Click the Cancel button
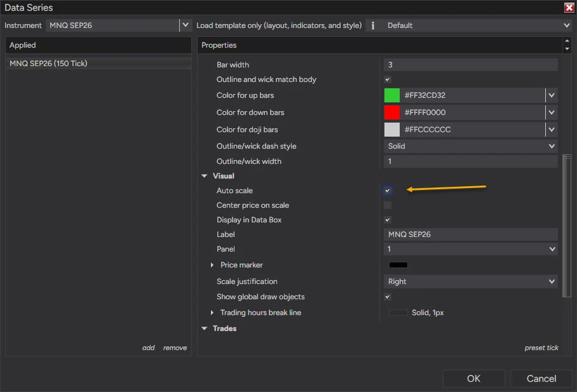Image resolution: width=577 pixels, height=392 pixels. pos(541,379)
